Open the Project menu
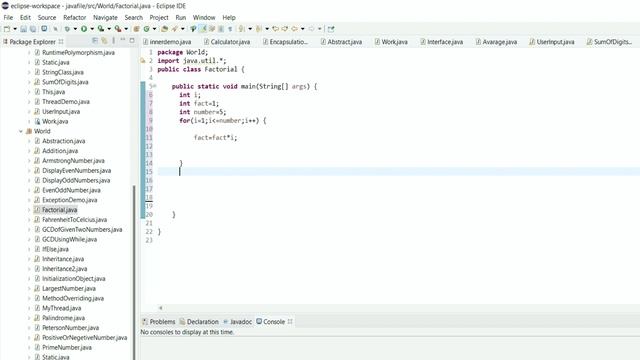Viewport: 640px width, 360px height. [x=159, y=18]
